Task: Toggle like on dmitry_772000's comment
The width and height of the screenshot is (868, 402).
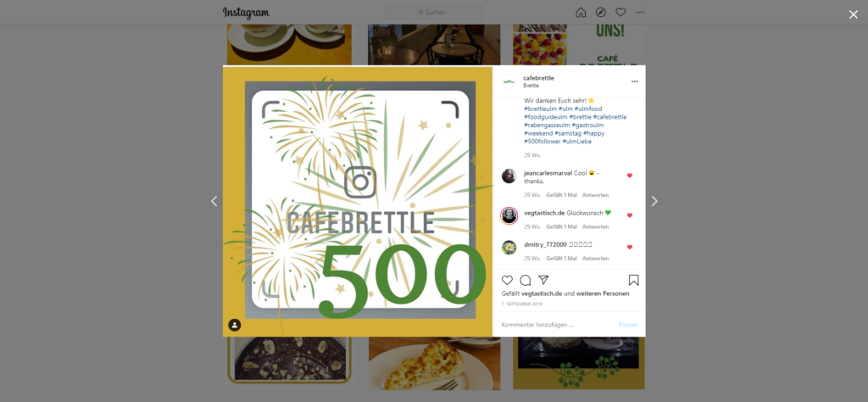Action: click(x=630, y=247)
